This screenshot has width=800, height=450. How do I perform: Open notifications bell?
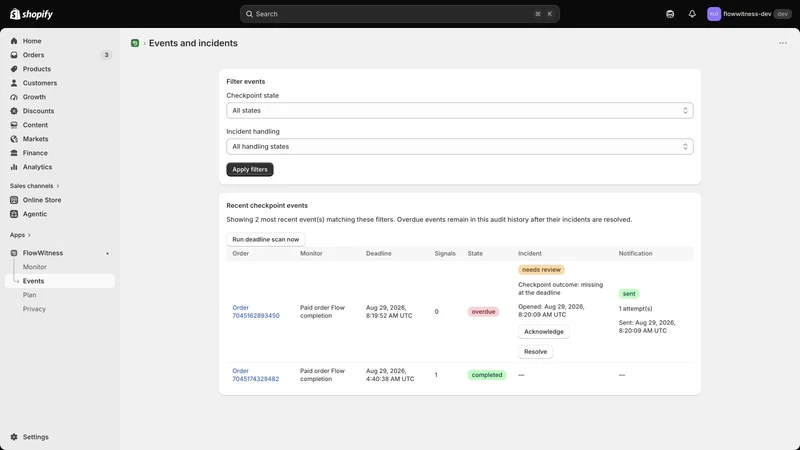pos(692,14)
